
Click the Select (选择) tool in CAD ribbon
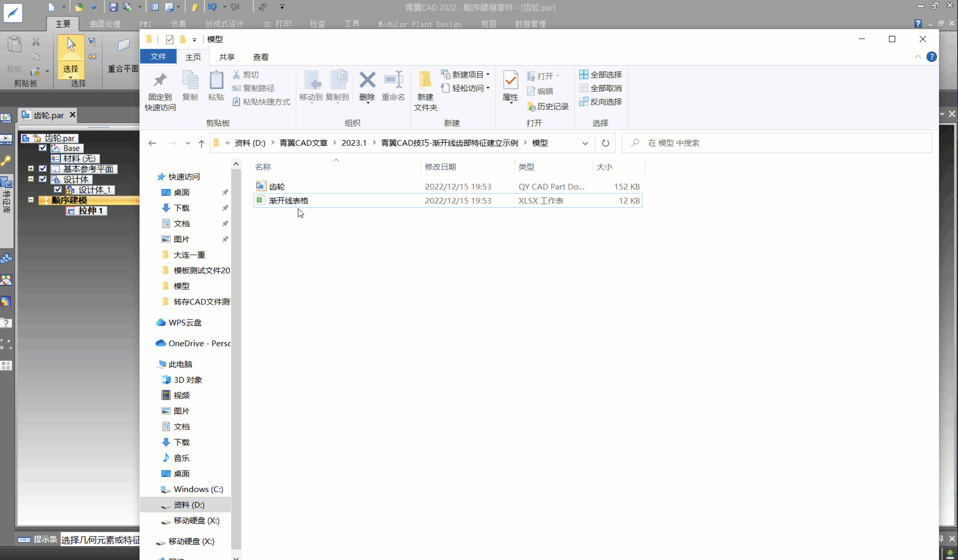(x=71, y=56)
